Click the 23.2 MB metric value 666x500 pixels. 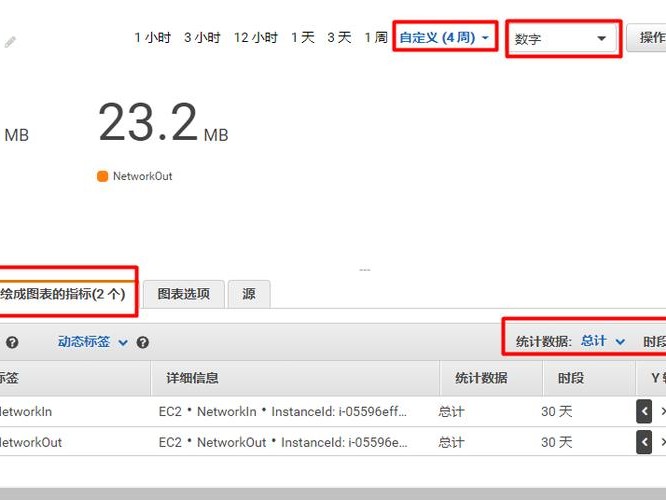coord(163,123)
